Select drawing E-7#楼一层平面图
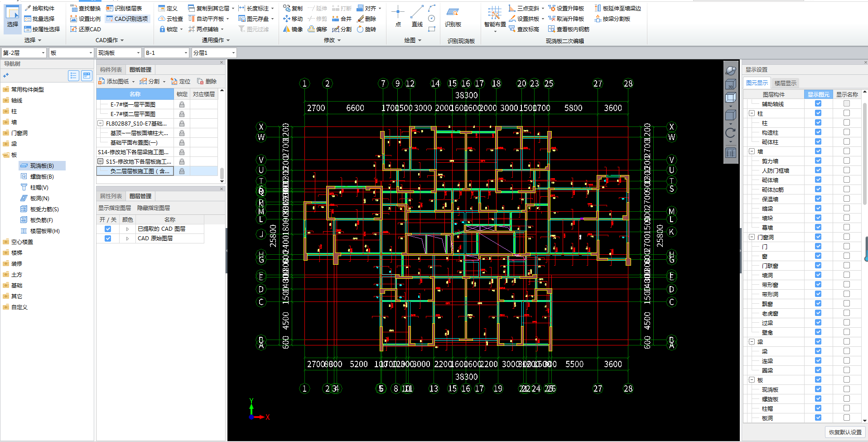The width and height of the screenshot is (868, 442). tap(133, 104)
